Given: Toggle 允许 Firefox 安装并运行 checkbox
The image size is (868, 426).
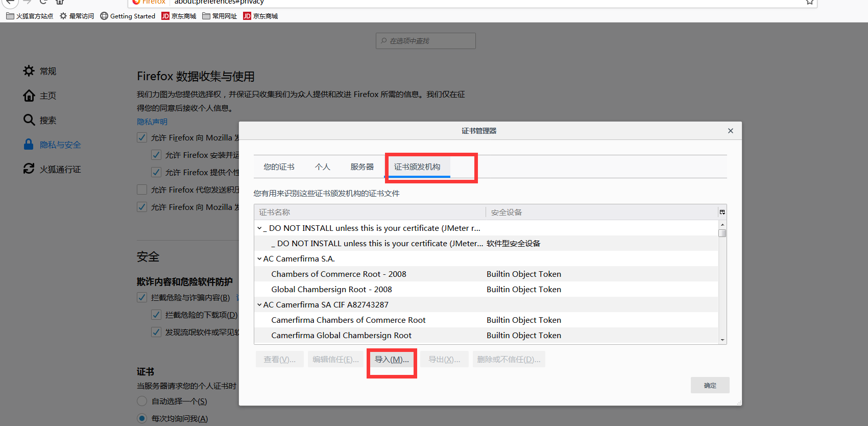Looking at the screenshot, I should (156, 155).
